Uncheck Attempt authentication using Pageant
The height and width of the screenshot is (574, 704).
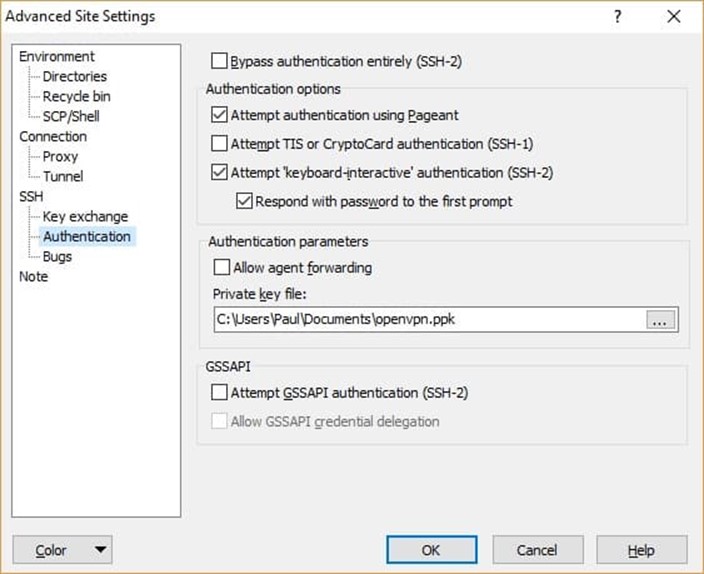[x=220, y=115]
